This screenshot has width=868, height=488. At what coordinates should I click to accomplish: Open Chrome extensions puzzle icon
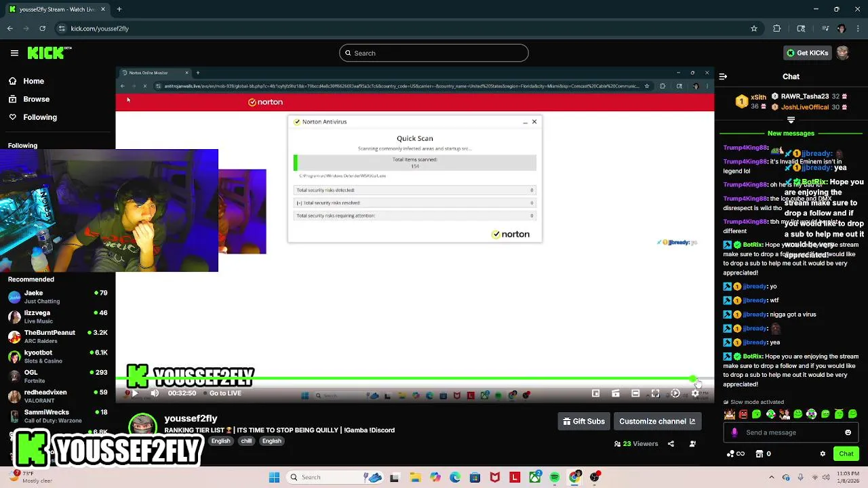(x=777, y=28)
